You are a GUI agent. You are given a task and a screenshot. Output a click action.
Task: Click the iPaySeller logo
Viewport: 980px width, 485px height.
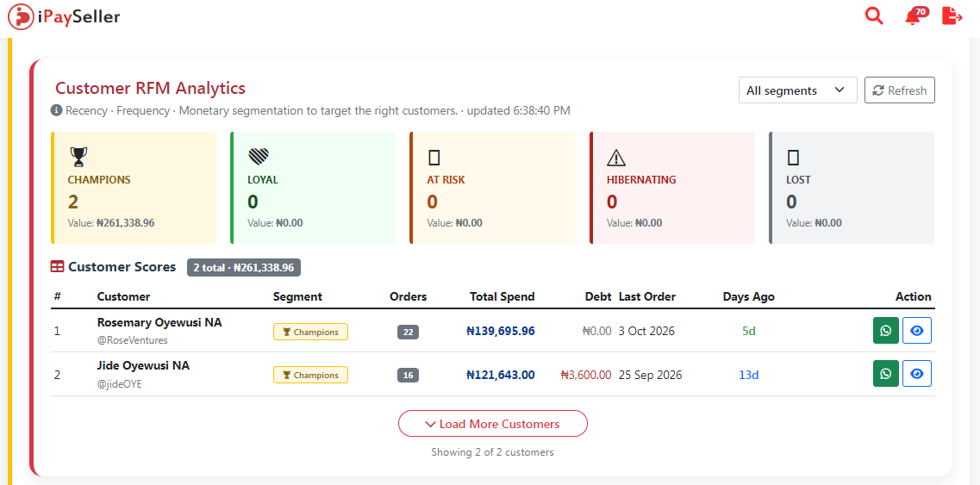coord(64,16)
